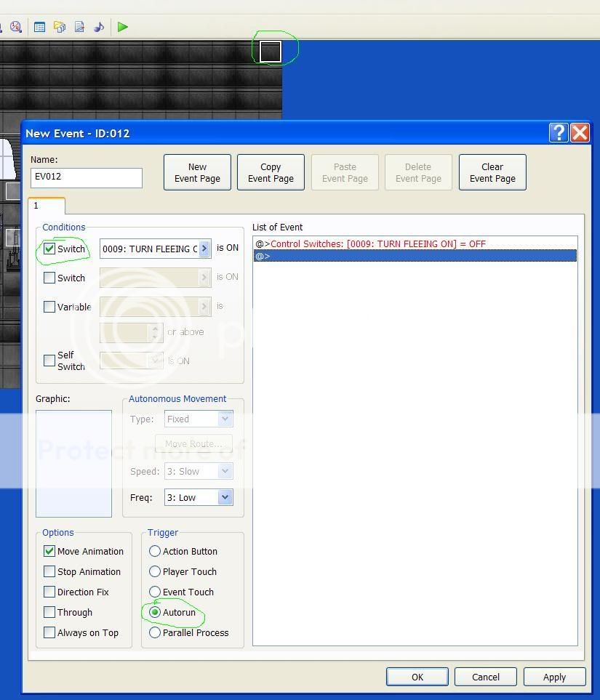Click the empty Graphic preview box
This screenshot has width=600, height=700.
(73, 463)
